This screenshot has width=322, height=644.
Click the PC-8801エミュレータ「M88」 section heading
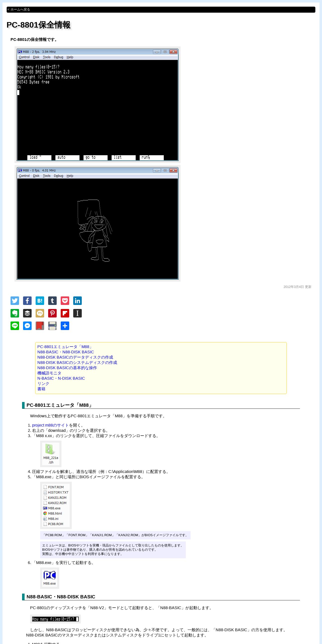(x=59, y=405)
